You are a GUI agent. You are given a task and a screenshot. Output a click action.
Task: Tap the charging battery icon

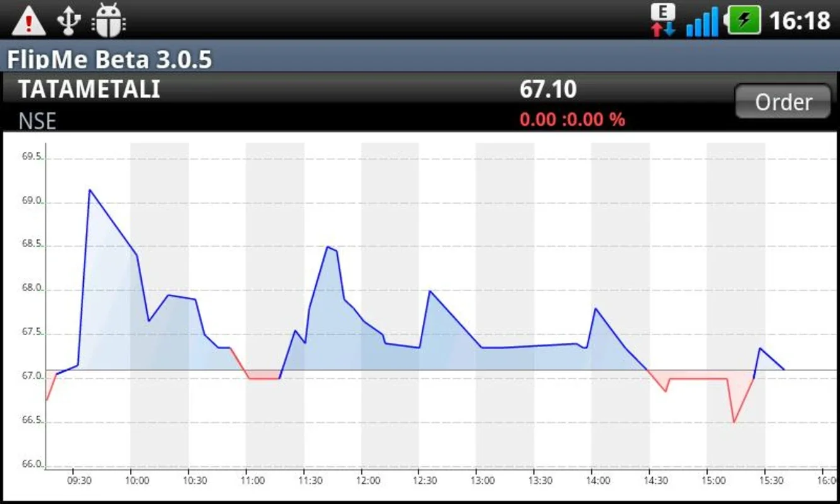click(744, 20)
